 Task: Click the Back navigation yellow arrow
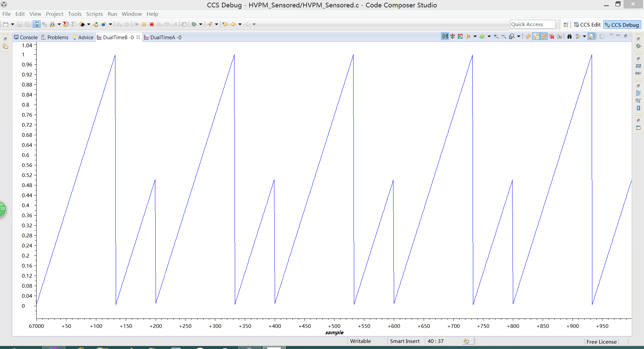pyautogui.click(x=233, y=24)
